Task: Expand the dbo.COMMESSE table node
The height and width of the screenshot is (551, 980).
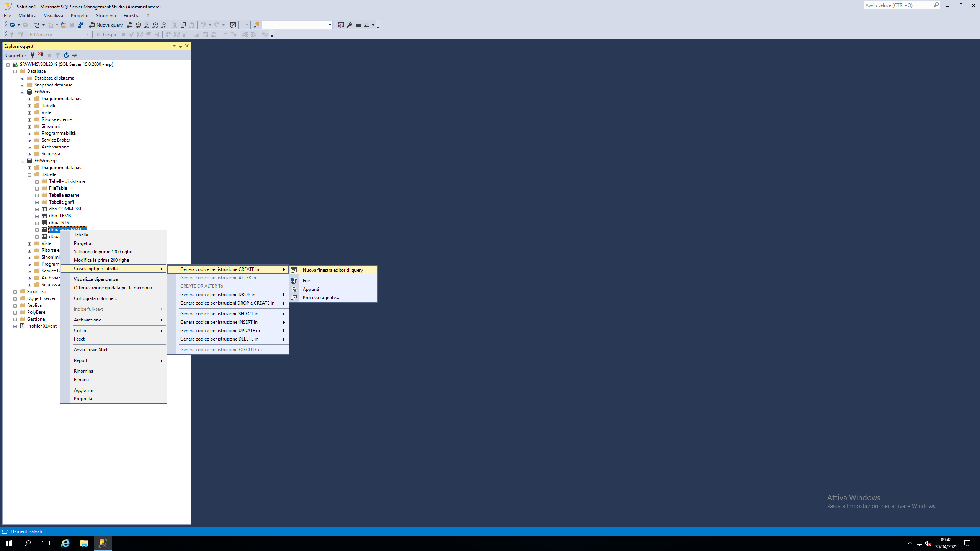Action: pos(37,209)
